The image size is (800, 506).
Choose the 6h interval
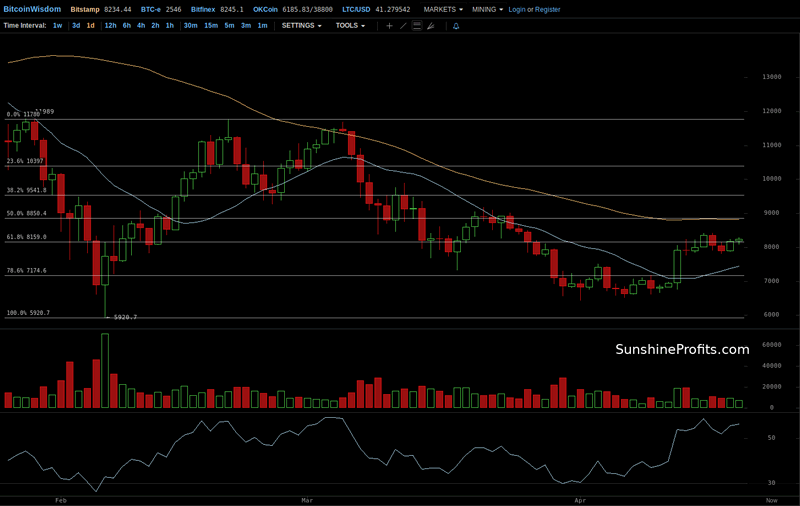coord(127,26)
